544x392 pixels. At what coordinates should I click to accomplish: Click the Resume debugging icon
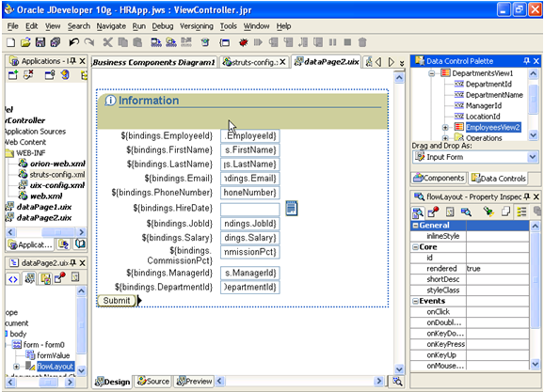[258, 42]
